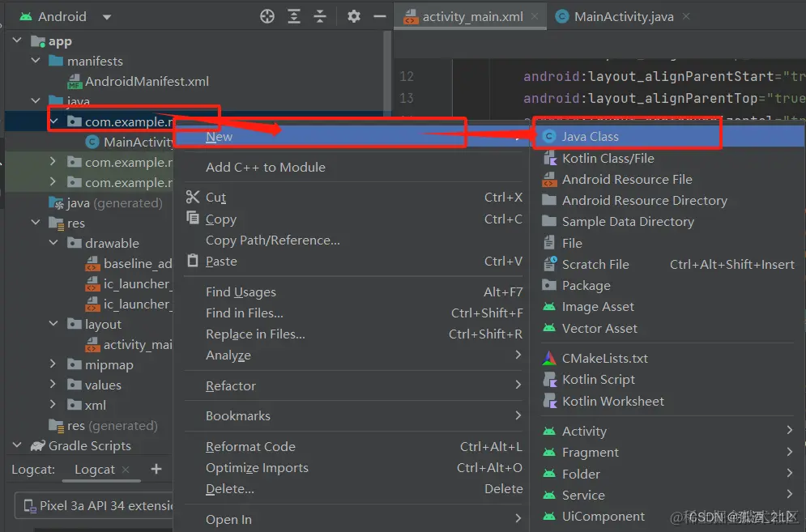Click the CMakeLists.txt triangle icon
Screen dimensions: 806x532
point(549,358)
